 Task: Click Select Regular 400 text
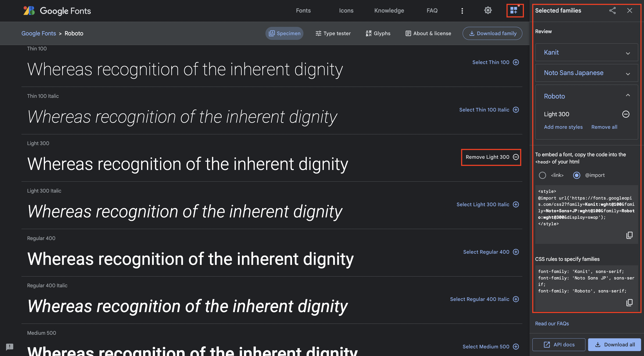coord(486,252)
